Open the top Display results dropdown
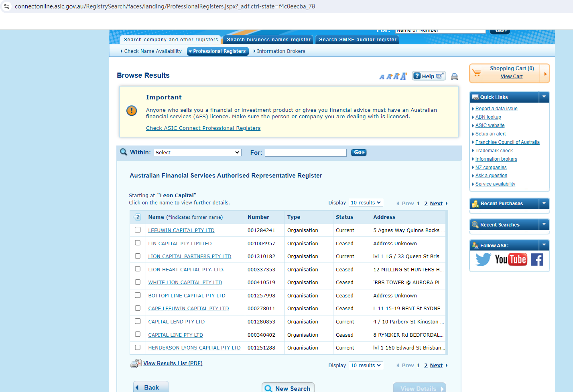Viewport: 573px width, 392px height. click(366, 203)
